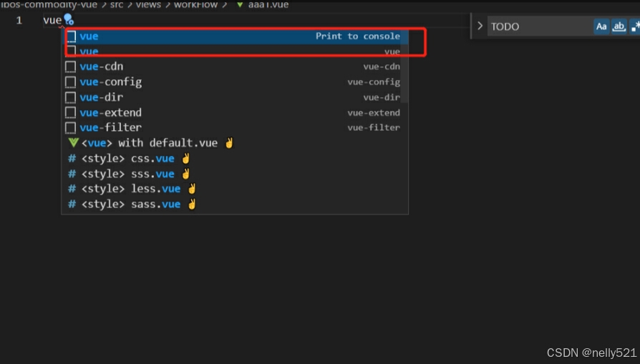The image size is (640, 364).
Task: Click snippet icon beside vue-dir
Action: coord(71,97)
